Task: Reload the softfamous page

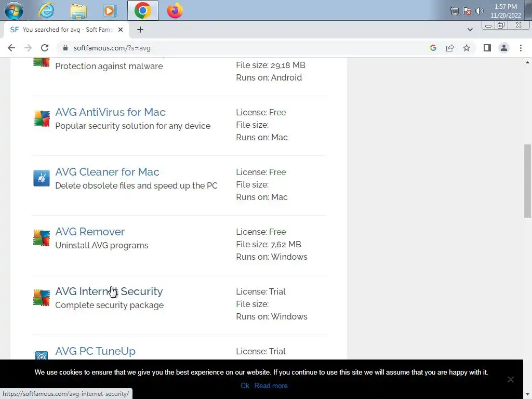Action: 45,48
